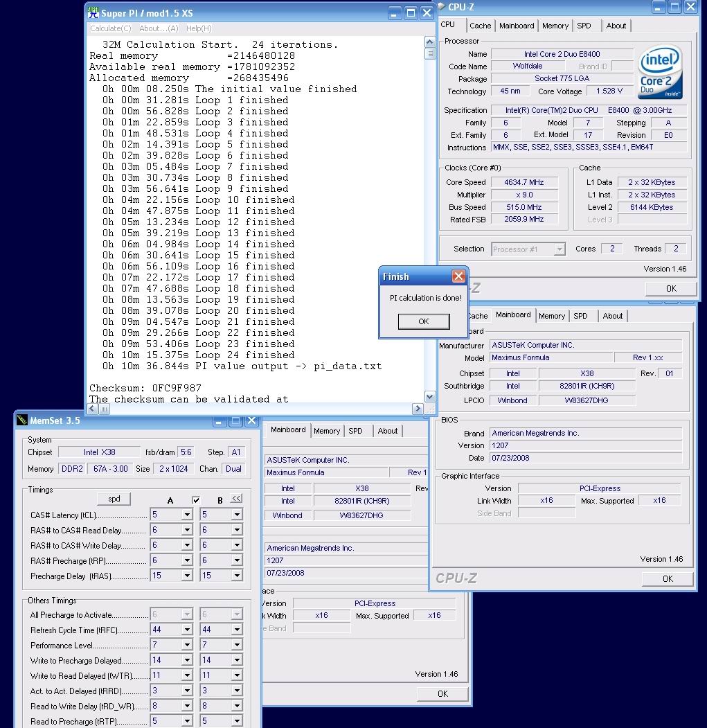Switch to Memory tab in top CPU-Z

[555, 26]
